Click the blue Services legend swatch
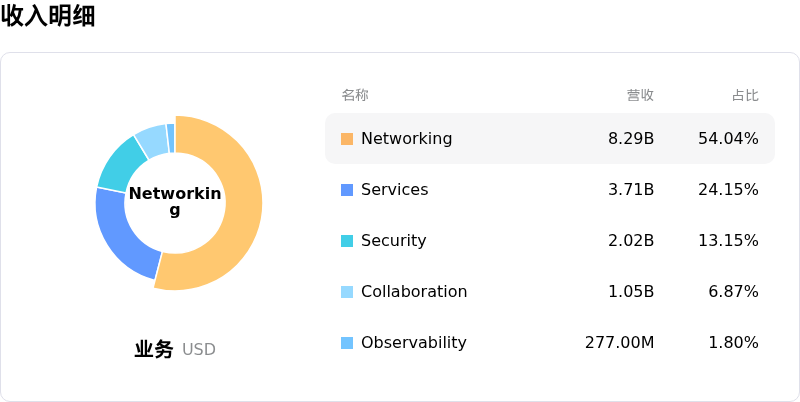The image size is (800, 402). pos(347,190)
